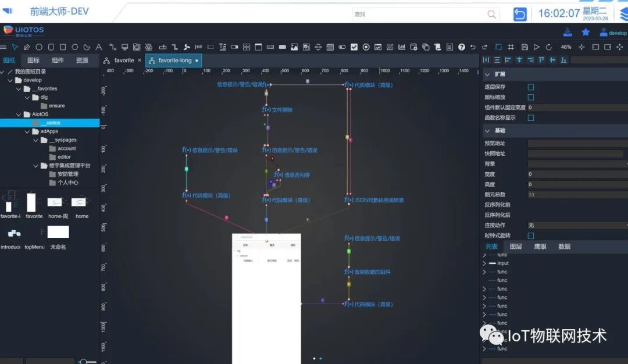Collapse the adApps folder
The height and width of the screenshot is (364, 628).
point(27,132)
